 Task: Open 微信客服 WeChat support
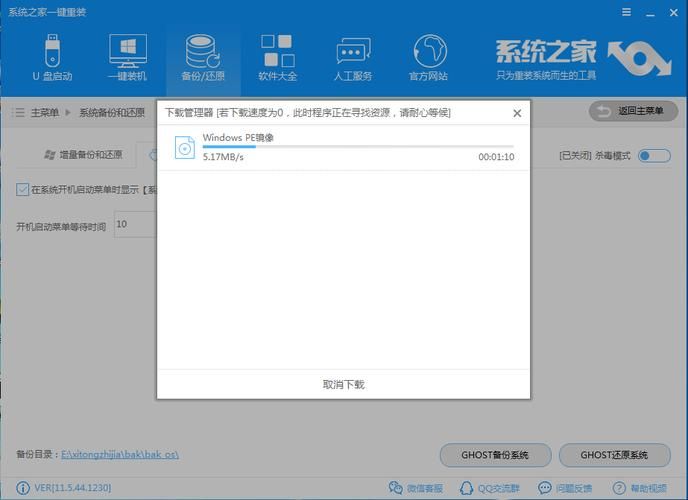point(416,488)
